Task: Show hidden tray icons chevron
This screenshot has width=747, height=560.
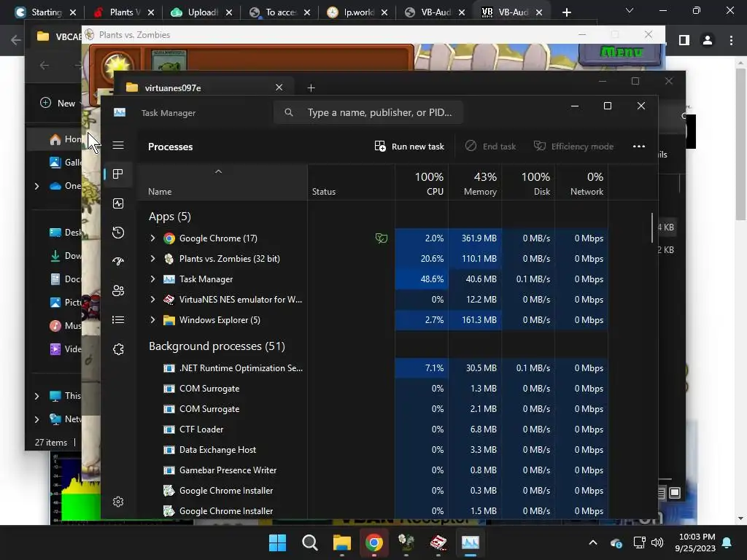Action: [593, 542]
